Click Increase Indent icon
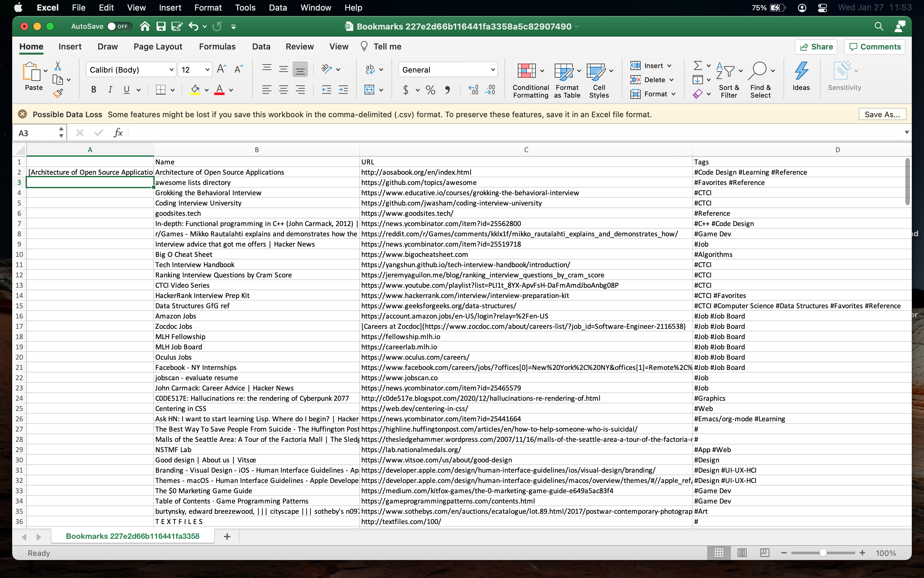Viewport: 924px width, 578px height. (343, 90)
